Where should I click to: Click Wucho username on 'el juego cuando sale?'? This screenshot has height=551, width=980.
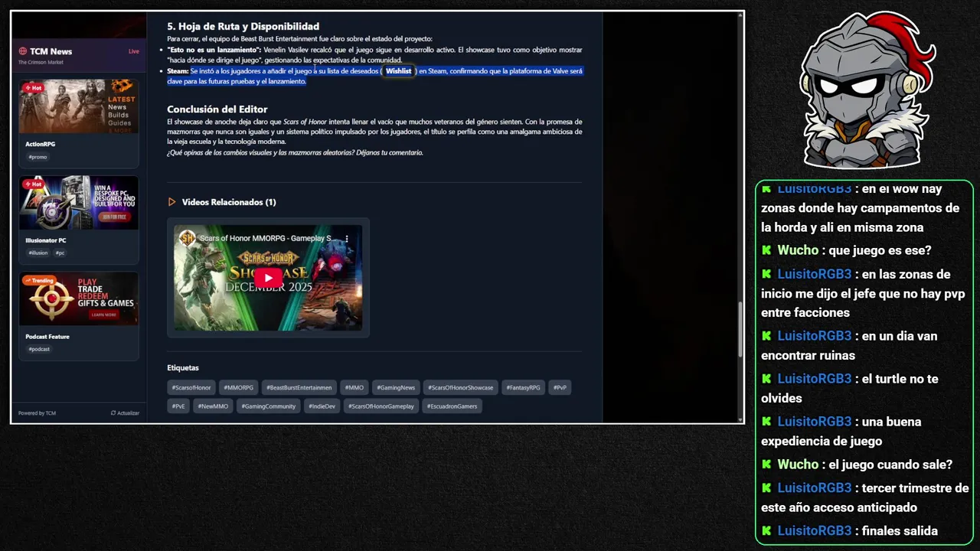[798, 465]
